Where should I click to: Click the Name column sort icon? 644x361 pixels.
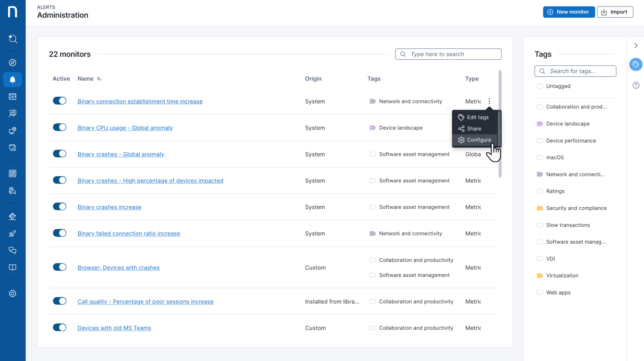(x=99, y=79)
